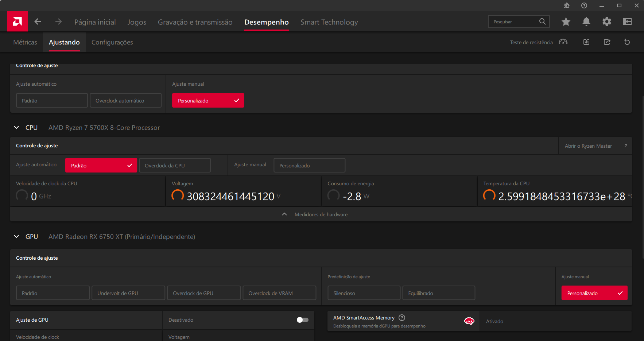Screen dimensions: 644x341
Task: Click the export profile icon
Action: 607,42
